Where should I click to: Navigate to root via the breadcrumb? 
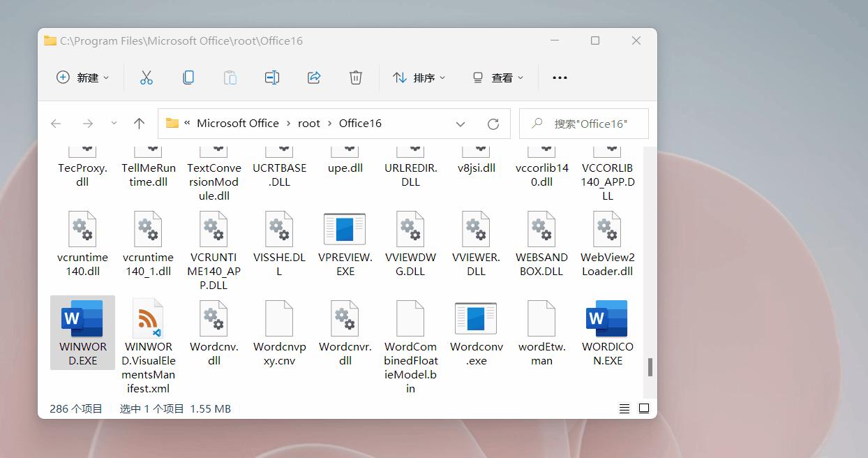tap(308, 123)
